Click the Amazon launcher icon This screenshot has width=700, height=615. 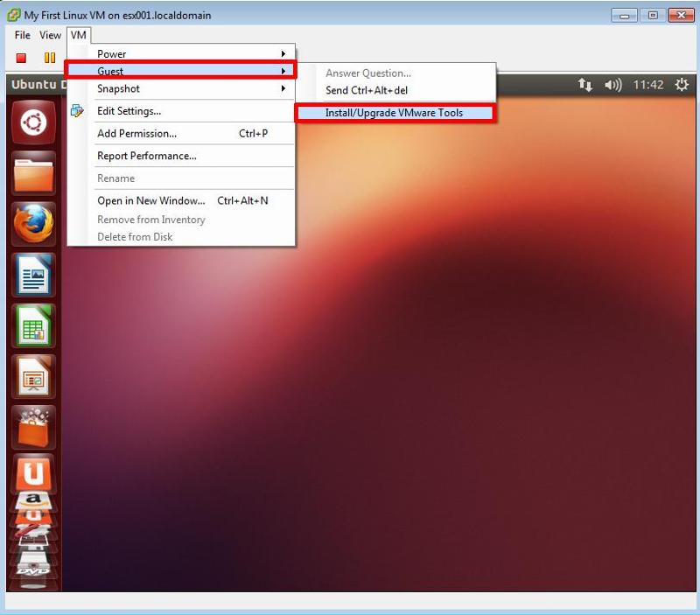tap(33, 500)
